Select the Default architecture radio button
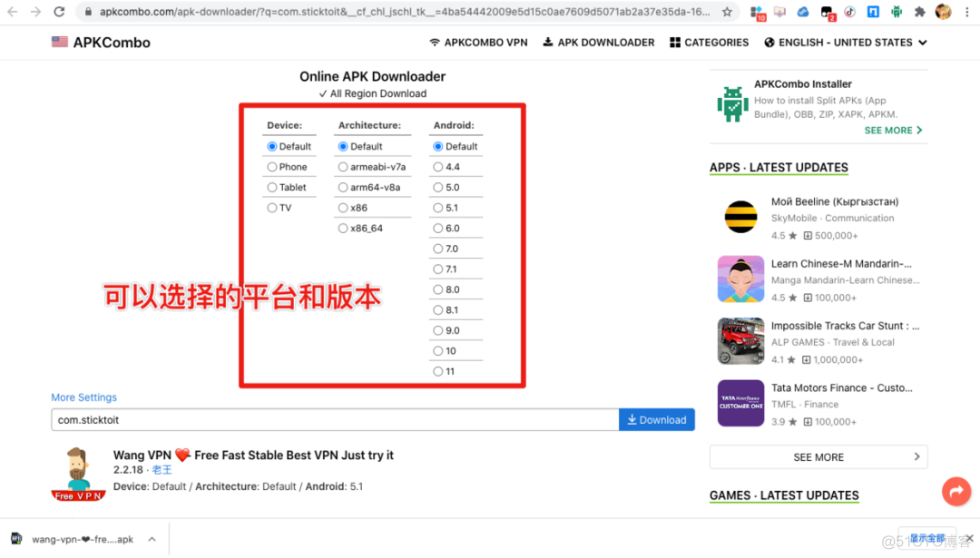 pyautogui.click(x=343, y=146)
